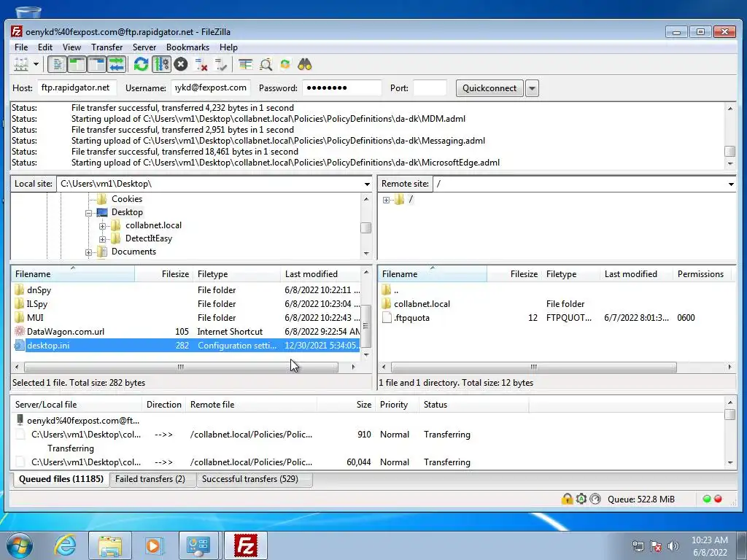Expand the Documents tree node
This screenshot has height=560, width=747.
click(88, 252)
